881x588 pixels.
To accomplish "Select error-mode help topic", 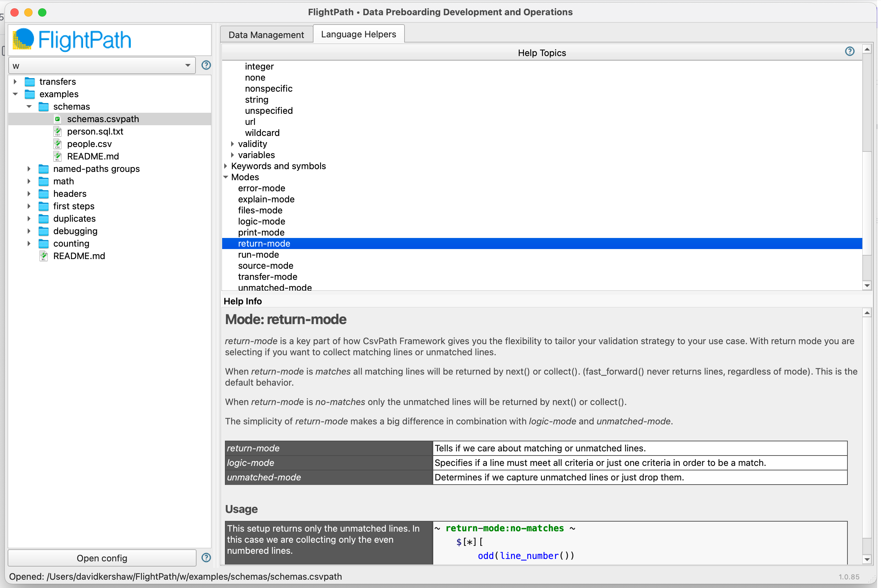I will coord(263,189).
